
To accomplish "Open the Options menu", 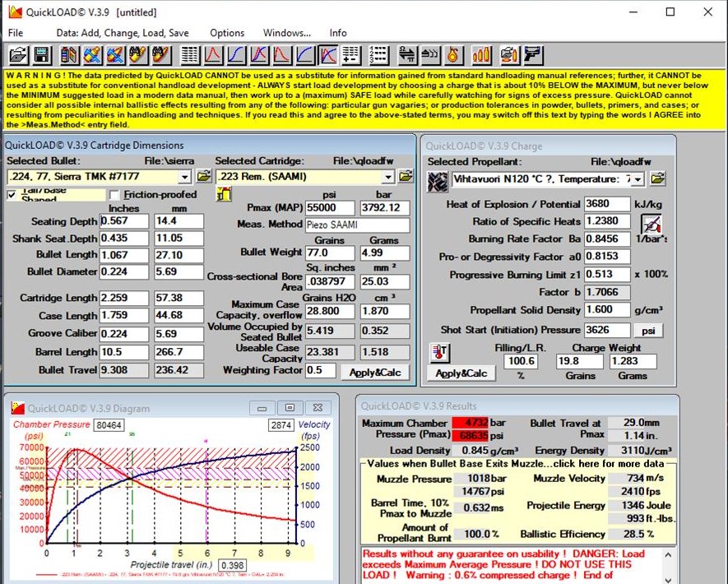I will point(227,33).
